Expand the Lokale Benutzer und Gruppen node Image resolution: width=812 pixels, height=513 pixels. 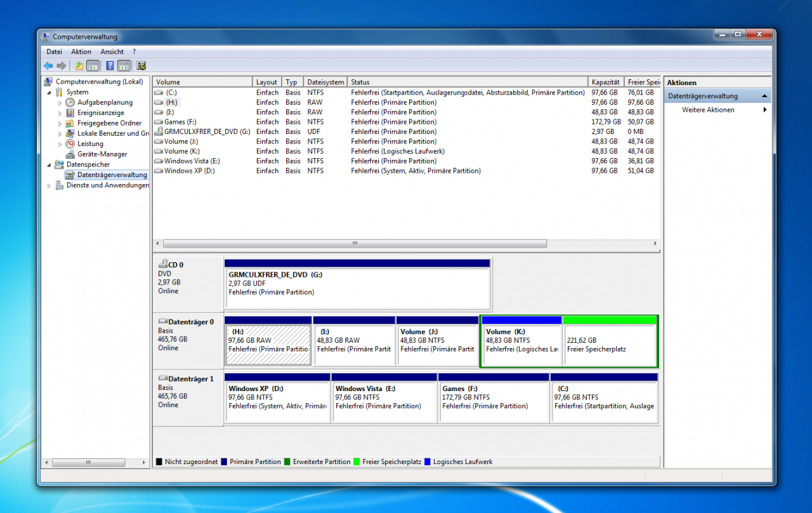60,133
